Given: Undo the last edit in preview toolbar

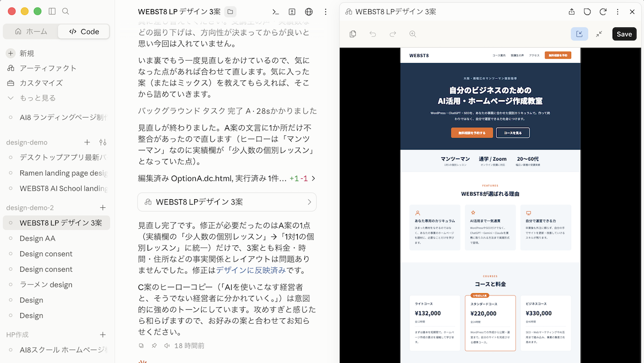Looking at the screenshot, I should tap(373, 34).
